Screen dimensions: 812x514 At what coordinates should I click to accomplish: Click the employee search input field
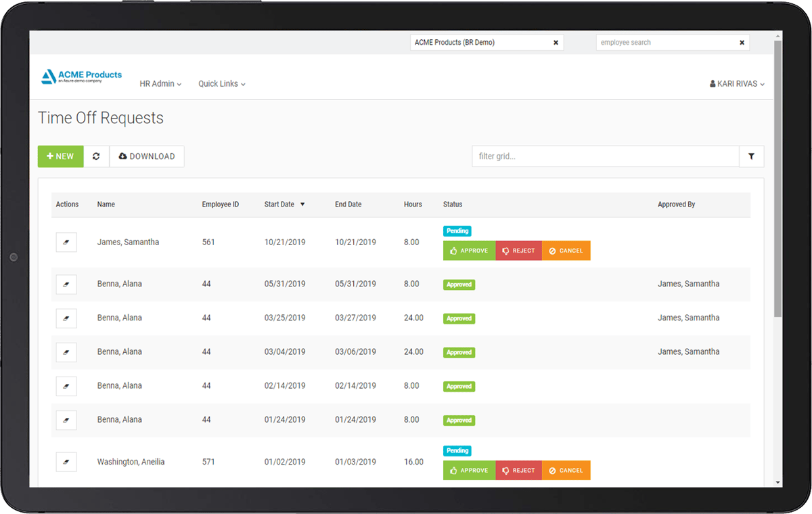pos(663,43)
